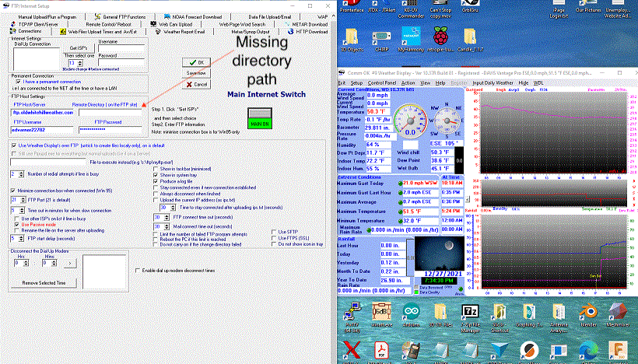The width and height of the screenshot is (638, 364).
Task: Switch to the General FTP Functions tab
Action: pos(121,16)
